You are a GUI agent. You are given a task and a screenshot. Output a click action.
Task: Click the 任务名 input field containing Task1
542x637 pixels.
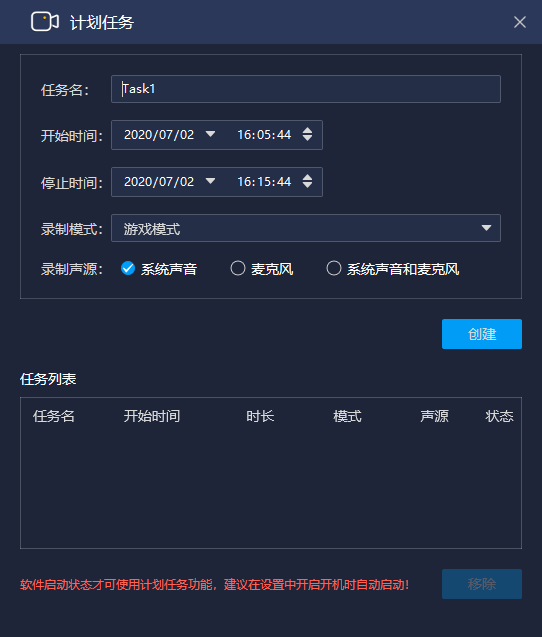(306, 89)
